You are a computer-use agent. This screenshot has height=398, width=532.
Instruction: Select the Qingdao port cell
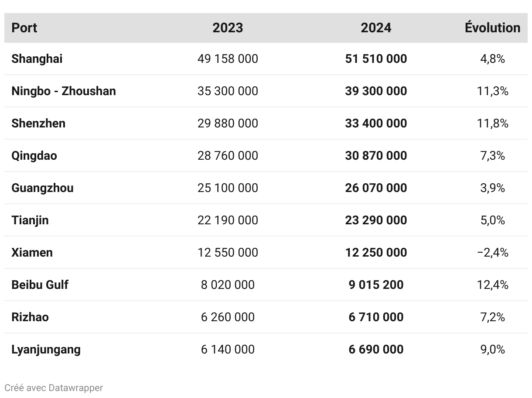[34, 156]
